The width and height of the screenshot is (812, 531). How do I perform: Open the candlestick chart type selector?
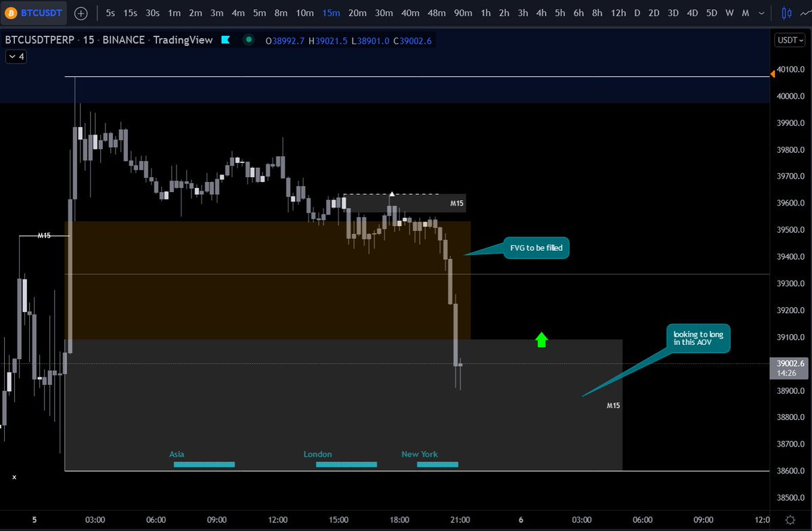click(786, 13)
